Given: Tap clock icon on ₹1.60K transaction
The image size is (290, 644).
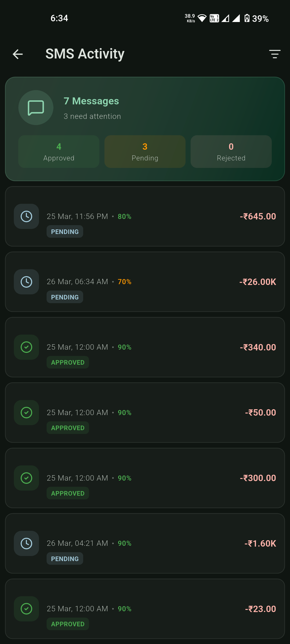Looking at the screenshot, I should click(26, 543).
